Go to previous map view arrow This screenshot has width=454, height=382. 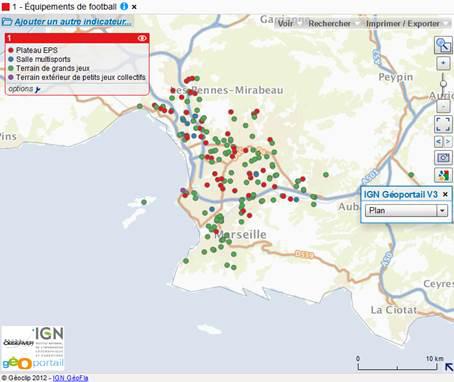click(439, 142)
